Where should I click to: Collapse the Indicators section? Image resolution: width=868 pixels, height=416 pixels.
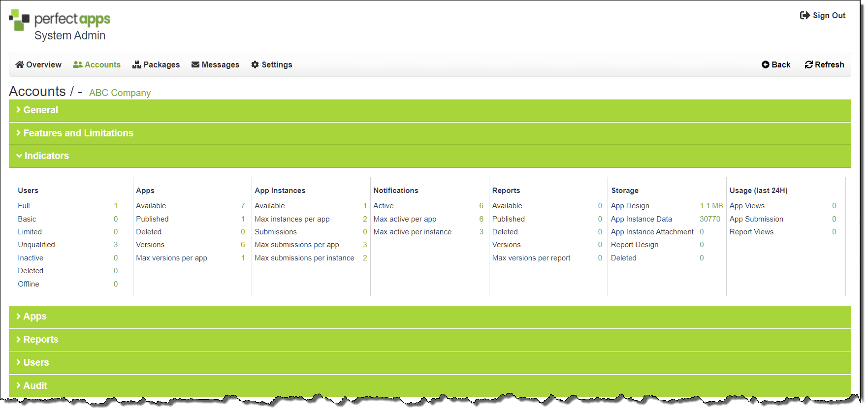pos(430,156)
